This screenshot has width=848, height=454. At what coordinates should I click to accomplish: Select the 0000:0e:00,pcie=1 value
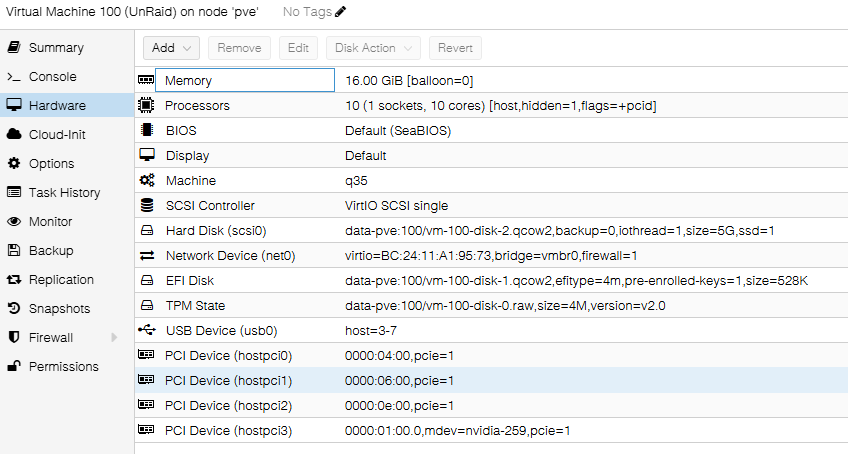click(x=400, y=405)
